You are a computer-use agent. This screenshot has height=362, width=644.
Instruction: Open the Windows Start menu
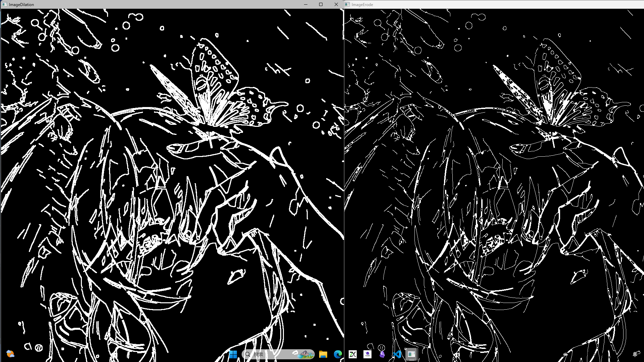[233, 354]
